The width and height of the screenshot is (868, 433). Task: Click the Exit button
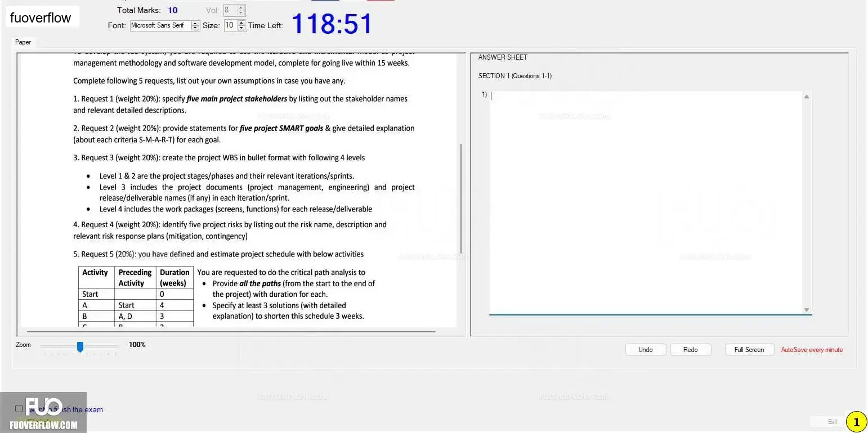(833, 422)
